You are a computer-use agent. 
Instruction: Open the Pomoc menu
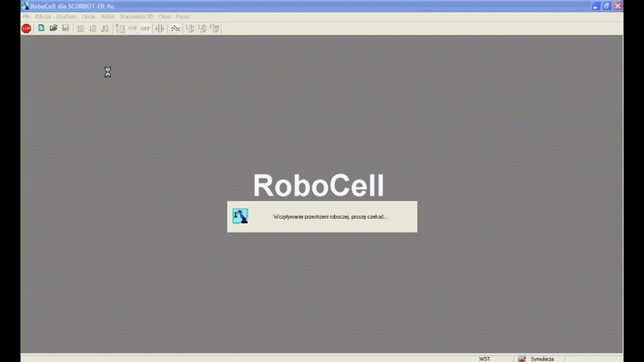(x=184, y=16)
